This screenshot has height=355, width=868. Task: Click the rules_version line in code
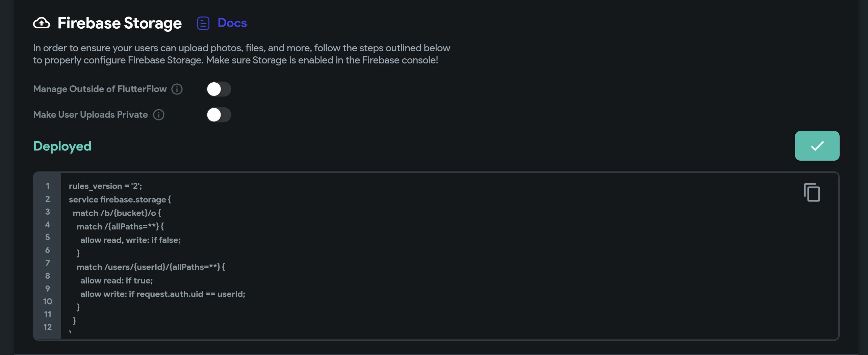(105, 186)
